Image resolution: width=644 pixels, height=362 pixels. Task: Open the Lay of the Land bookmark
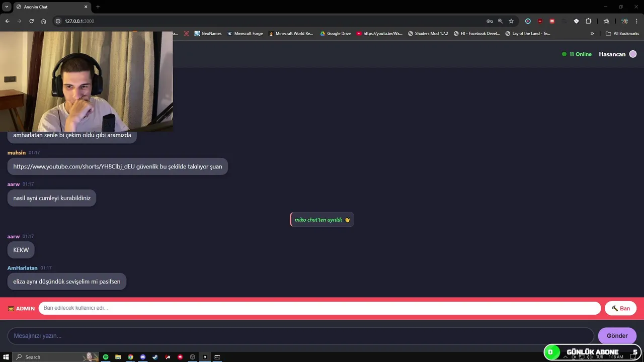click(x=528, y=34)
